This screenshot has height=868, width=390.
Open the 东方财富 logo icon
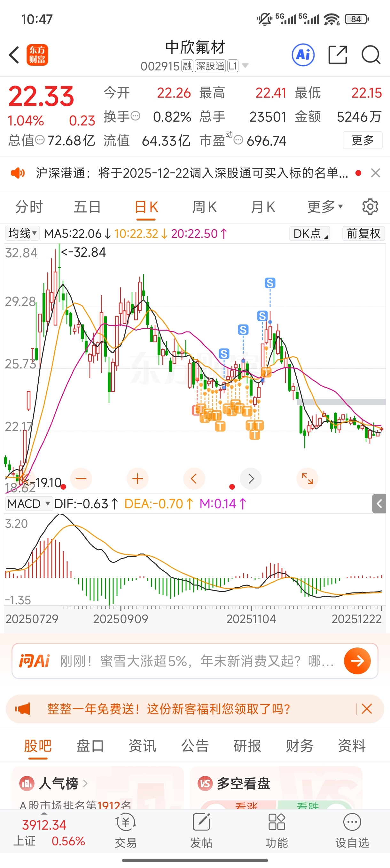[37, 55]
